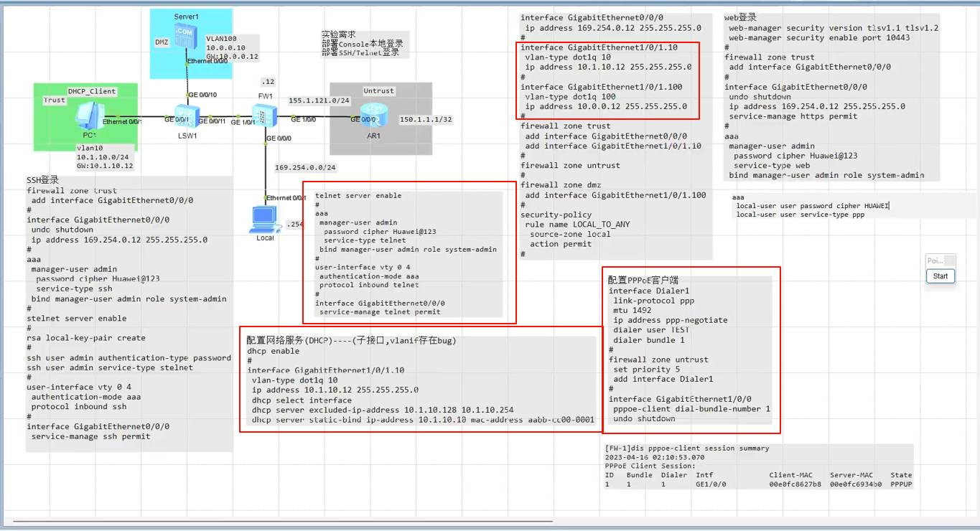The width and height of the screenshot is (980, 531).
Task: Select the FW1 firewall icon
Action: point(265,115)
